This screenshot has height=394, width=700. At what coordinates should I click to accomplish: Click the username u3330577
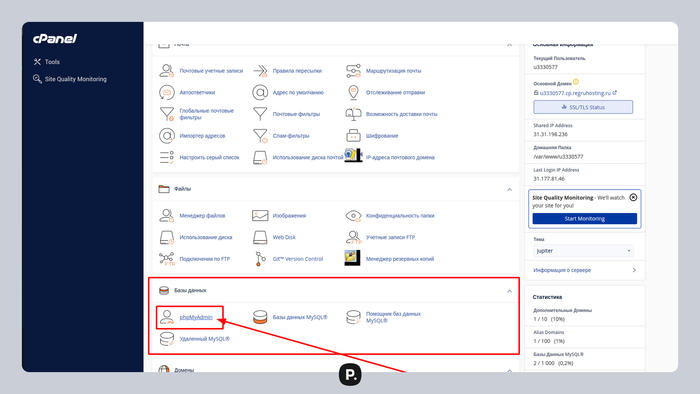tap(545, 67)
